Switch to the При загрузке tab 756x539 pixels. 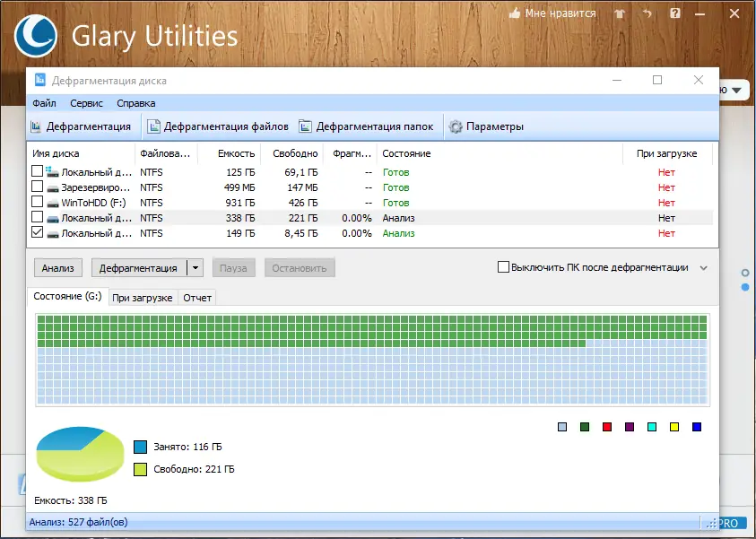pyautogui.click(x=143, y=298)
